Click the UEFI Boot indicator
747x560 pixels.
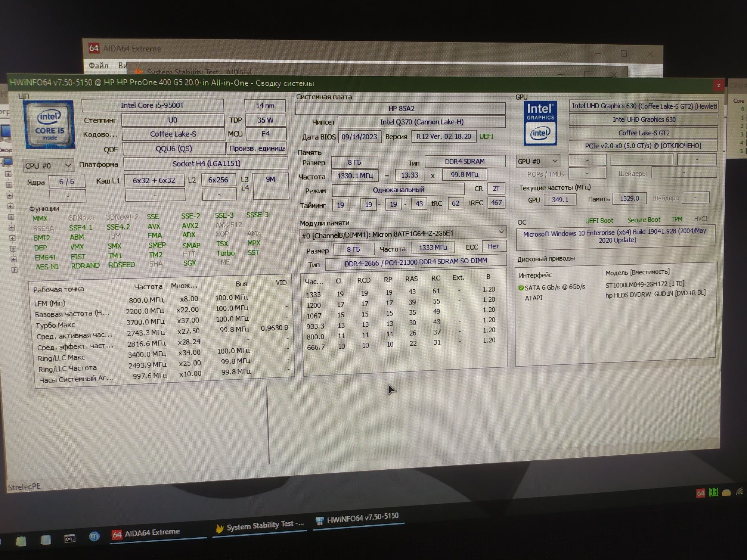click(599, 221)
